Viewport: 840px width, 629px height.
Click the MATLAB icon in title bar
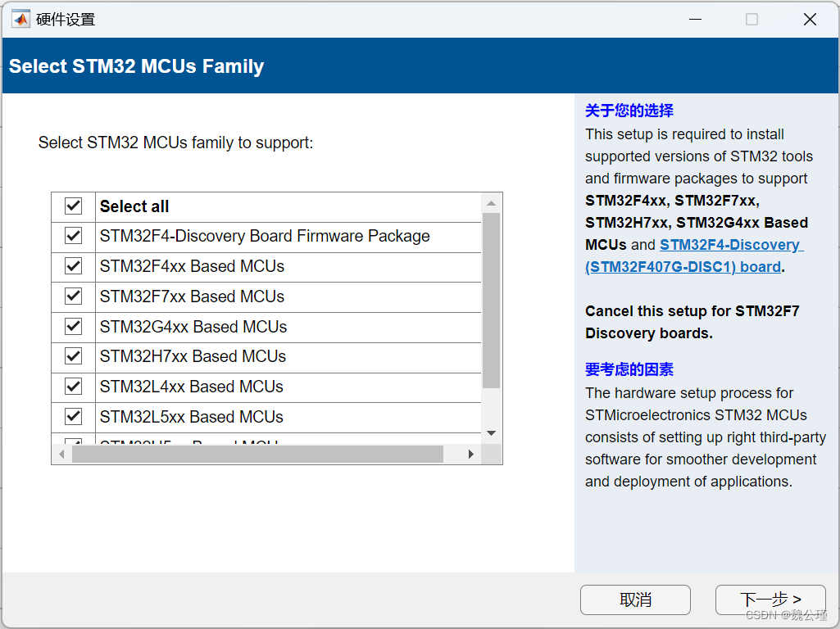[20, 20]
